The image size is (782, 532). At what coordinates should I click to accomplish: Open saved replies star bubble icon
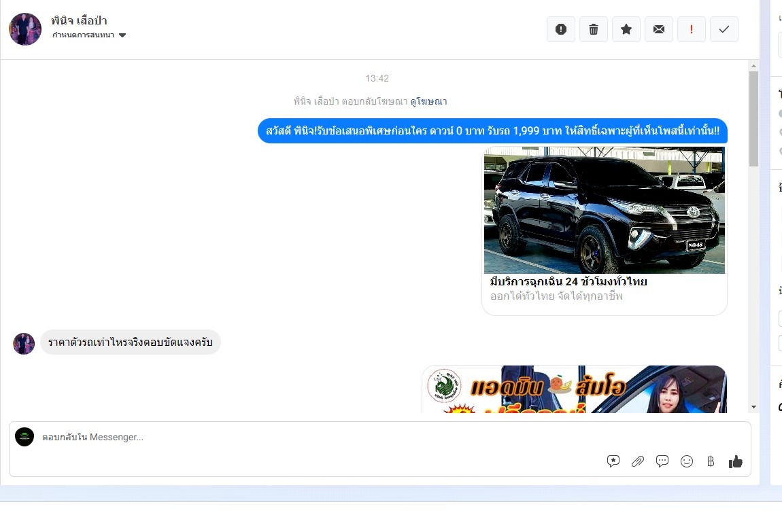[x=613, y=461]
